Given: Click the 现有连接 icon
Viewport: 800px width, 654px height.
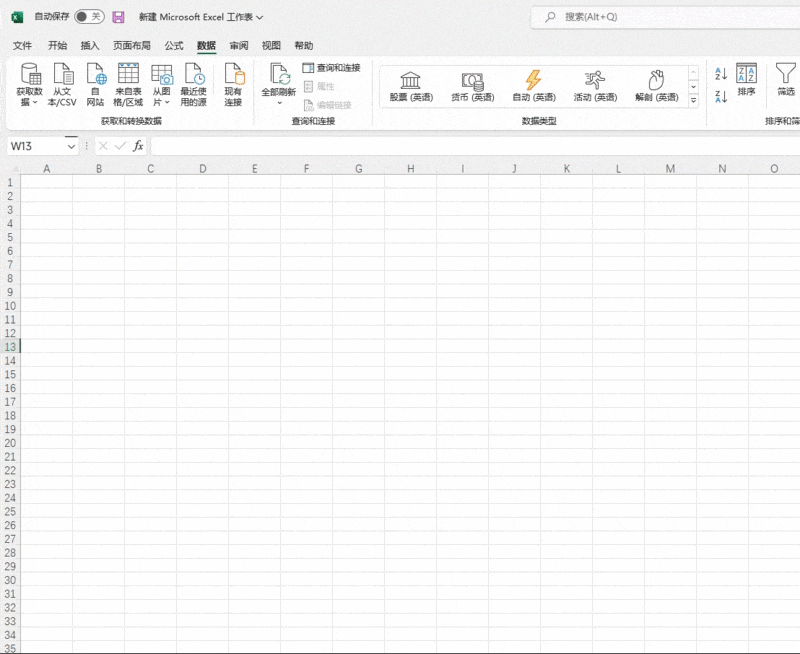Looking at the screenshot, I should tap(234, 83).
